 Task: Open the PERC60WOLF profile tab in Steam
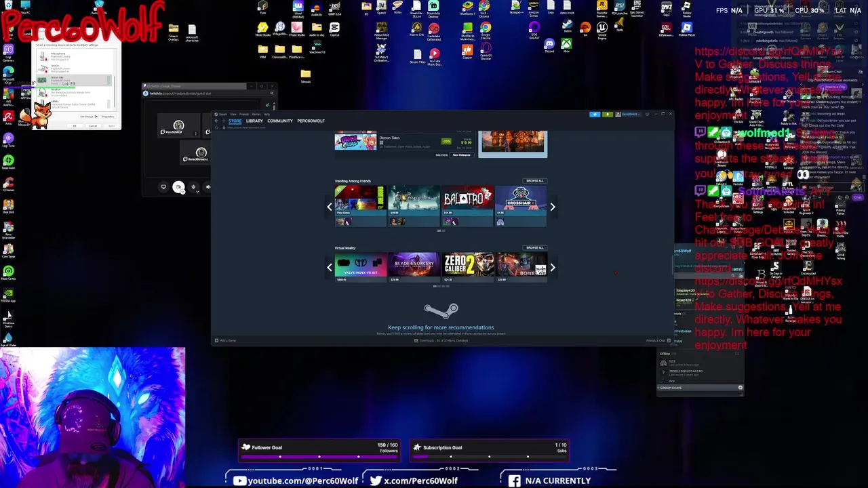point(311,121)
